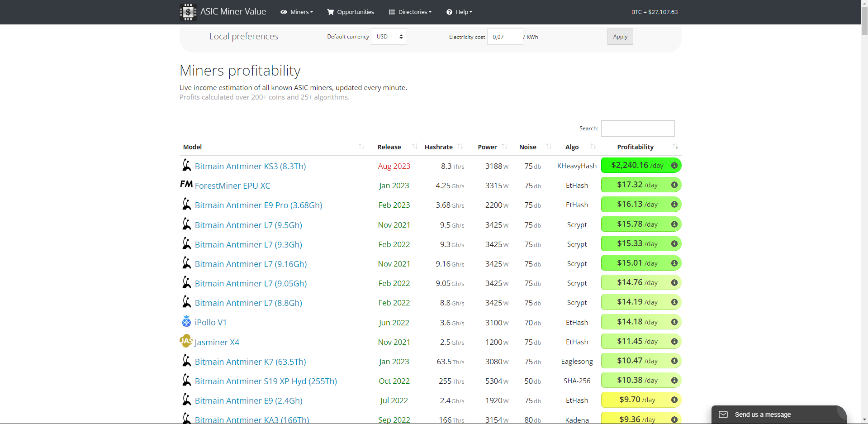This screenshot has width=868, height=424.
Task: Sort table by Release column
Action: (395, 147)
